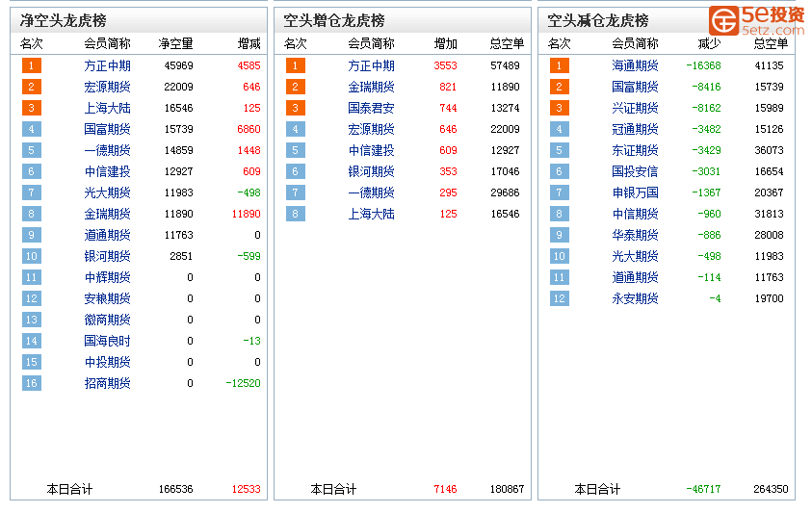The height and width of the screenshot is (513, 812).
Task: Click orange rank 1 badge in 净空头龙虎榜
Action: pos(32,65)
